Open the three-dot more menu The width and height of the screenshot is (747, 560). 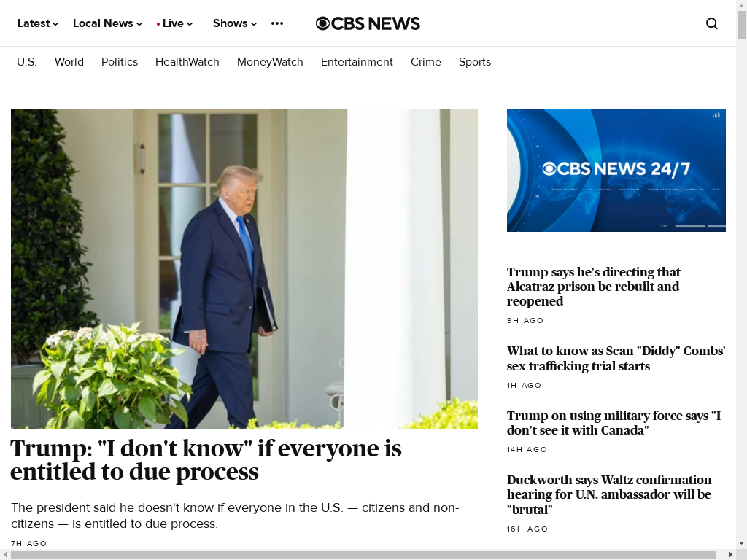tap(276, 23)
